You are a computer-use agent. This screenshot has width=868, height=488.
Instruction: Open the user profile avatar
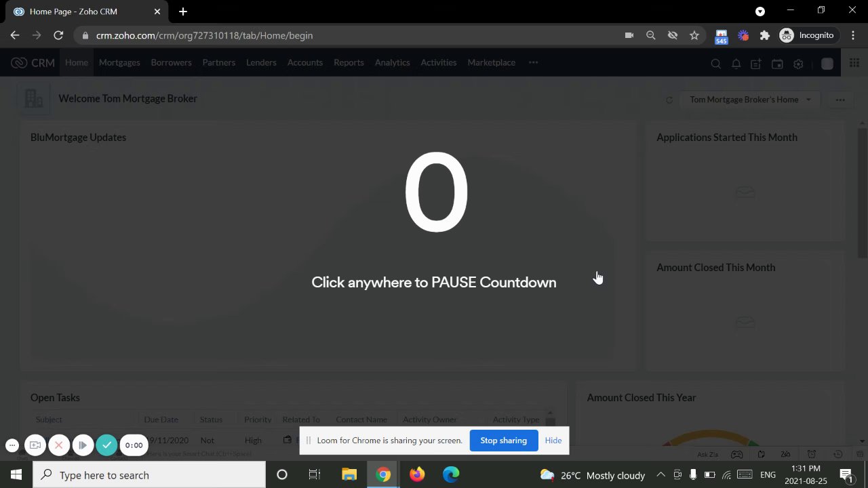(827, 64)
